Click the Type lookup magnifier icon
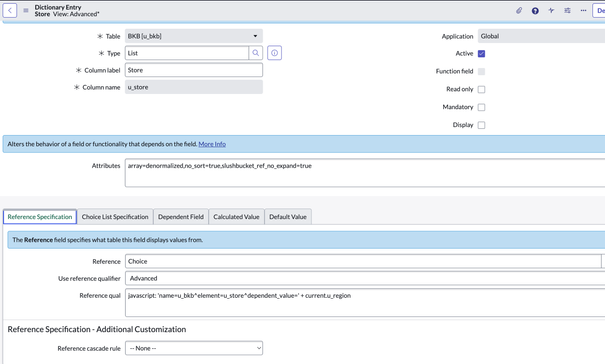Viewport: 605px width, 364px height. [256, 53]
